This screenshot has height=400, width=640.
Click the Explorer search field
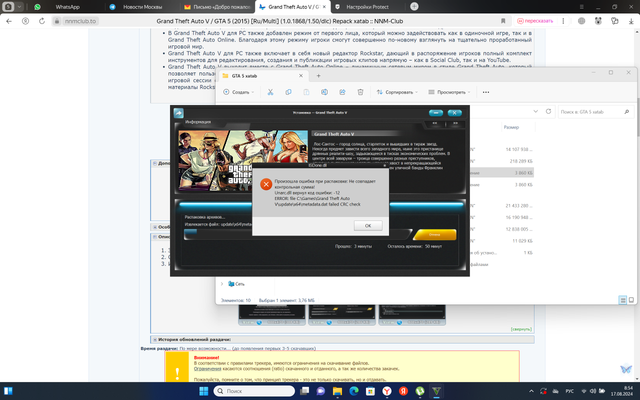coord(595,111)
